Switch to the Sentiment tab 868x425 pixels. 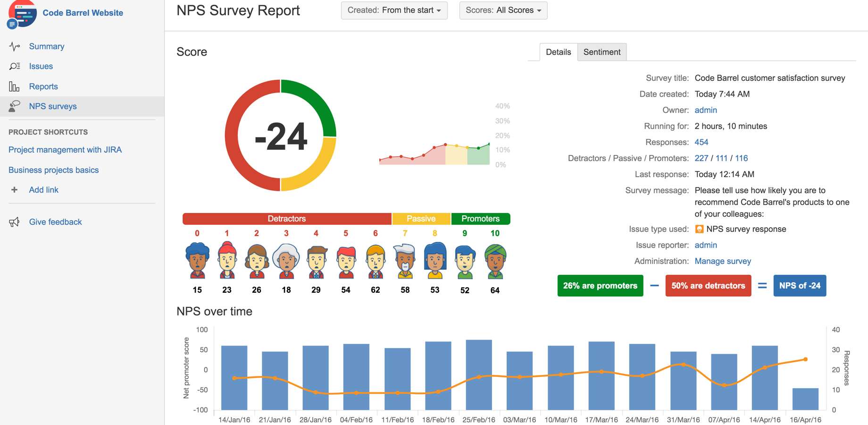[x=602, y=52]
